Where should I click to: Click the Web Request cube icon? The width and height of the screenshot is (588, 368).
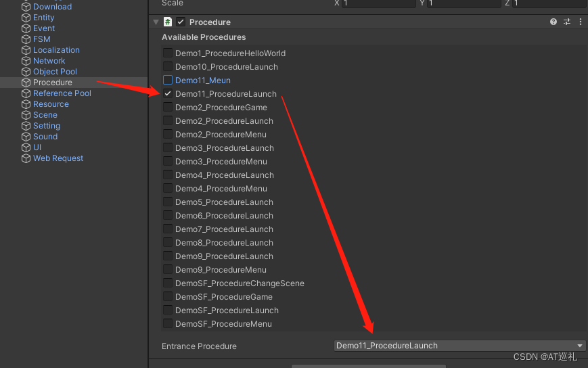26,158
